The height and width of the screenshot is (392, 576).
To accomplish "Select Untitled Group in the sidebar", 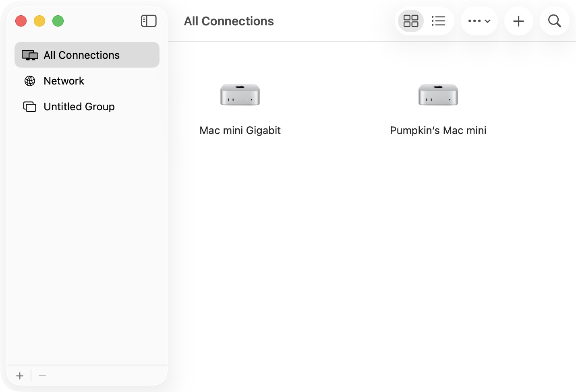I will tap(79, 107).
